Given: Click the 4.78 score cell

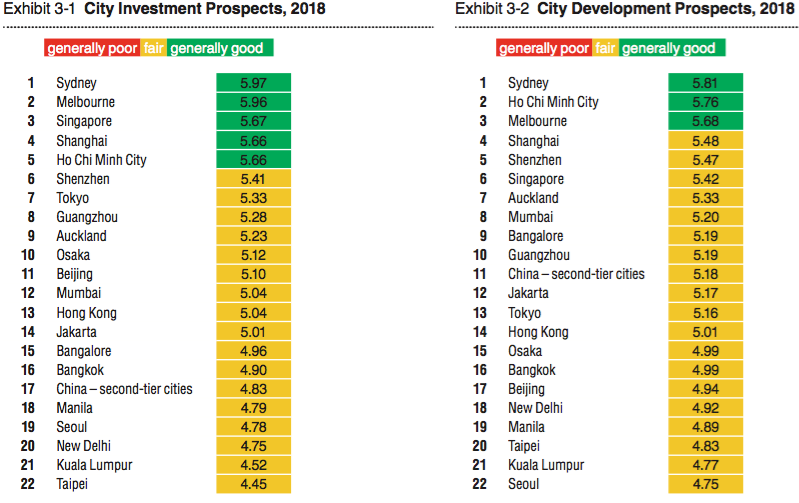Looking at the screenshot, I should click(x=253, y=427).
